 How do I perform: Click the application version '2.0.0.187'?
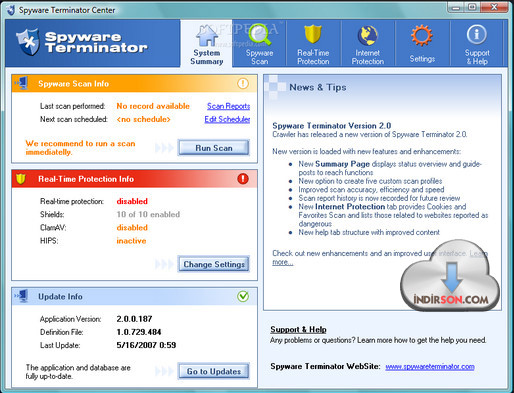click(x=134, y=319)
